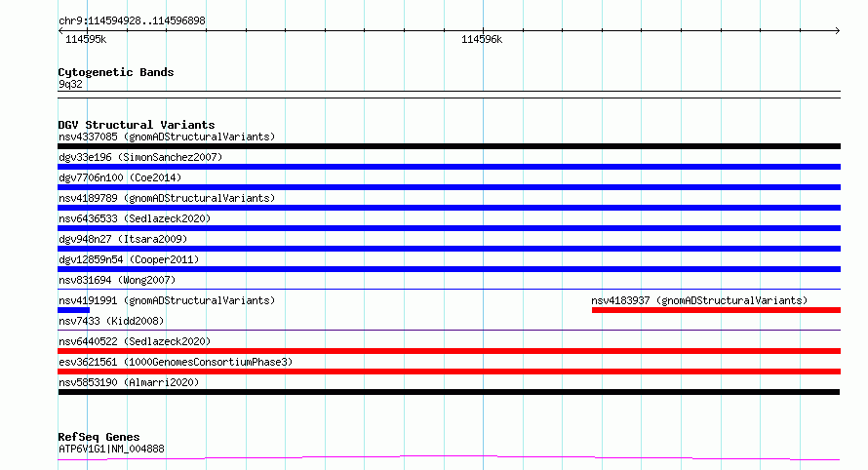
Task: Select dgv948n27 (Itsara2009) label
Action: (x=123, y=239)
